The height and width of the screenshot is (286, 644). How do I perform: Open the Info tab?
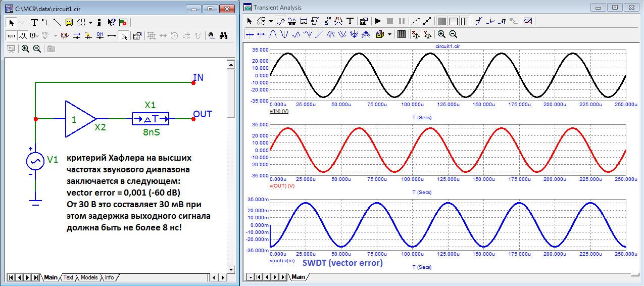[109, 277]
